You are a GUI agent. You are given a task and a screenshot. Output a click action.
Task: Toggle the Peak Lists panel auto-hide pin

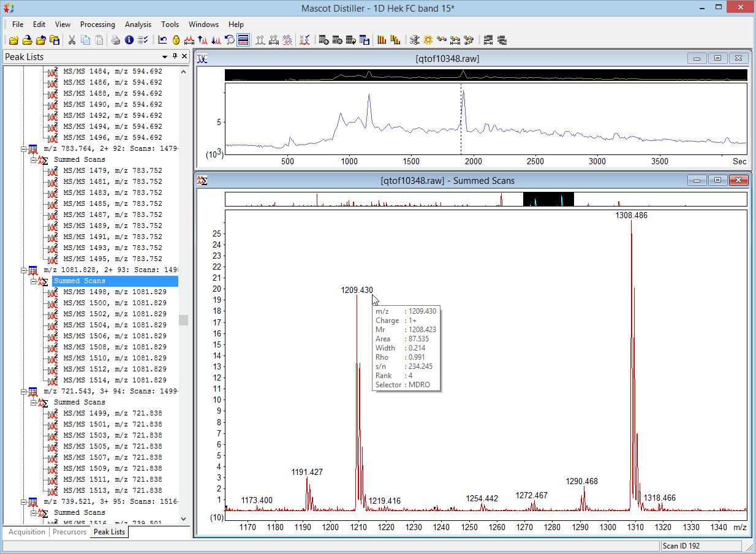pos(175,57)
